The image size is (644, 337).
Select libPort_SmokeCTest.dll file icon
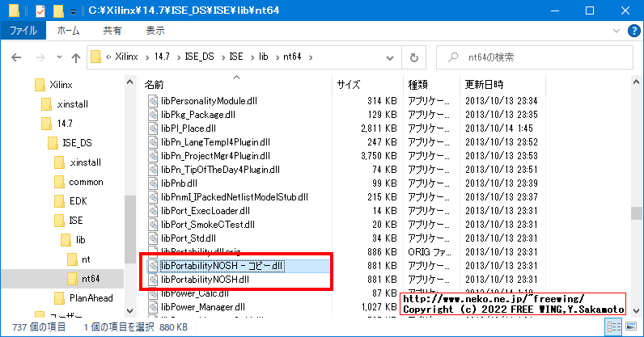coord(153,225)
